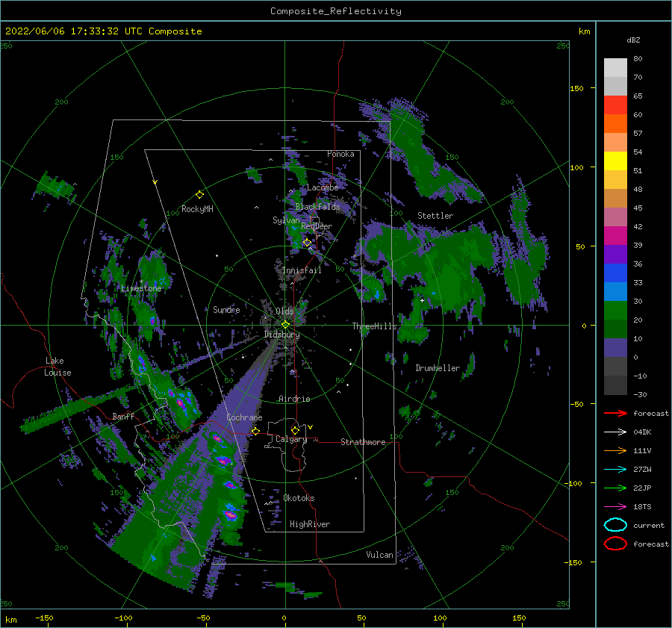Click the red forecast arrow in legend

[615, 413]
